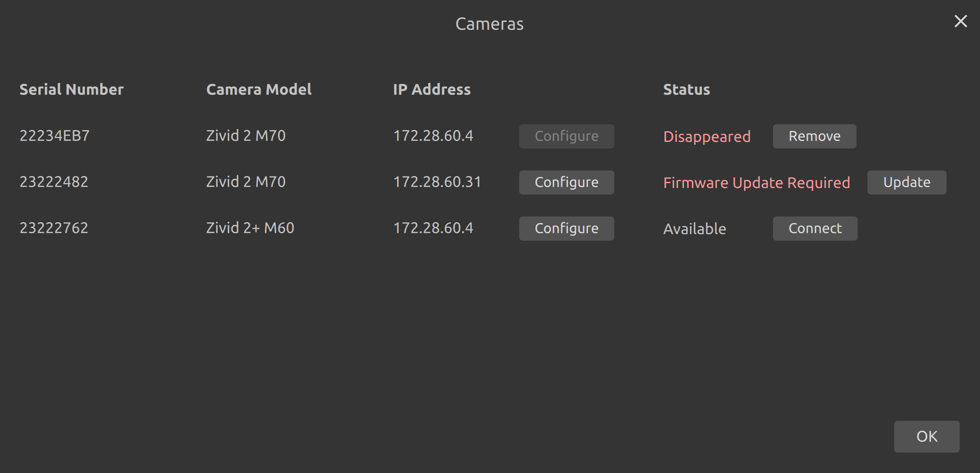This screenshot has width=980, height=473.
Task: Click Configure for camera 23222482
Action: point(567,182)
